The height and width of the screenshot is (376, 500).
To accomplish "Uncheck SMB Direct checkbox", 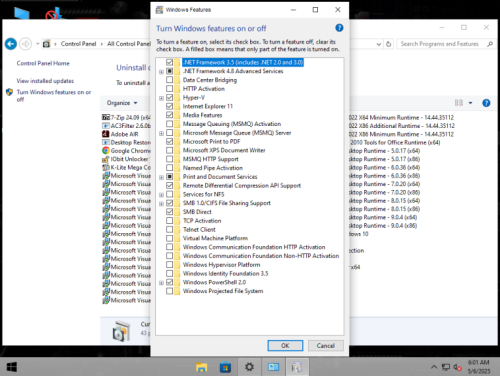I will coord(170,212).
